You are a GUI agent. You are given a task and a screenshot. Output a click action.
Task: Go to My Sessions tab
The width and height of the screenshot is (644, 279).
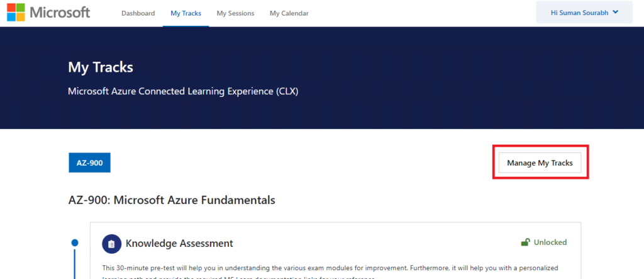tap(235, 13)
